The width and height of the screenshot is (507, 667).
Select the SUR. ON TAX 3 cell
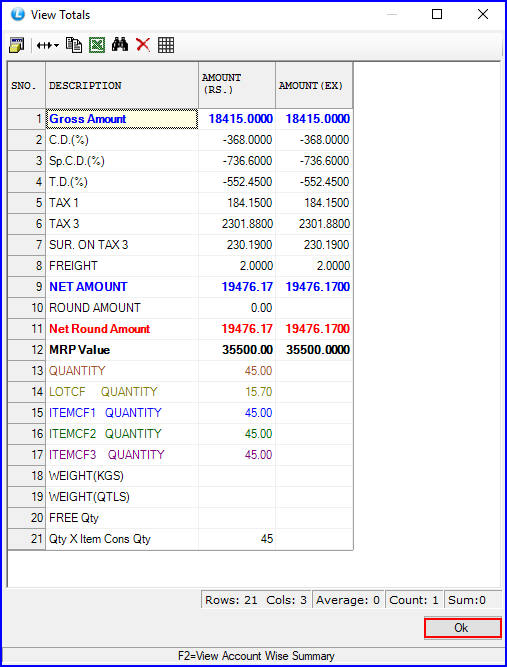[122, 245]
